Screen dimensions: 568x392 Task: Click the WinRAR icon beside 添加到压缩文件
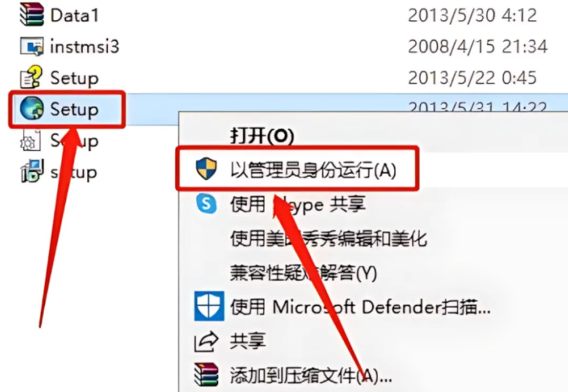(206, 375)
